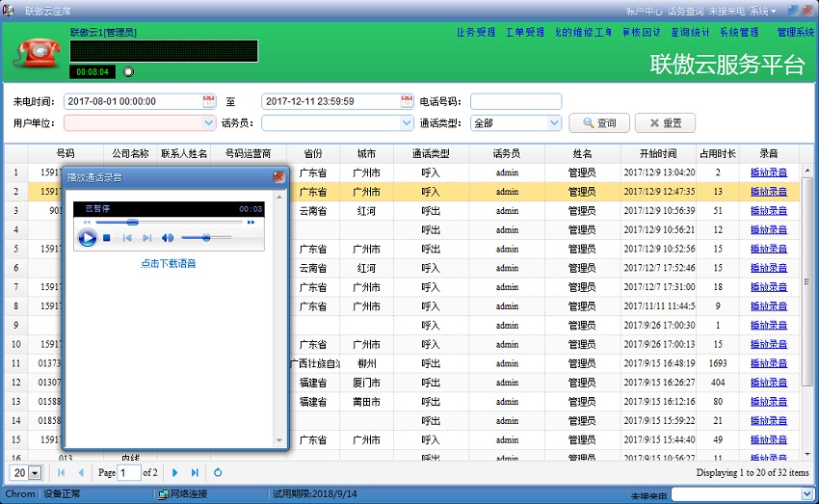Open calendar picker for end time
Viewport: 819px width, 504px height.
pos(408,101)
